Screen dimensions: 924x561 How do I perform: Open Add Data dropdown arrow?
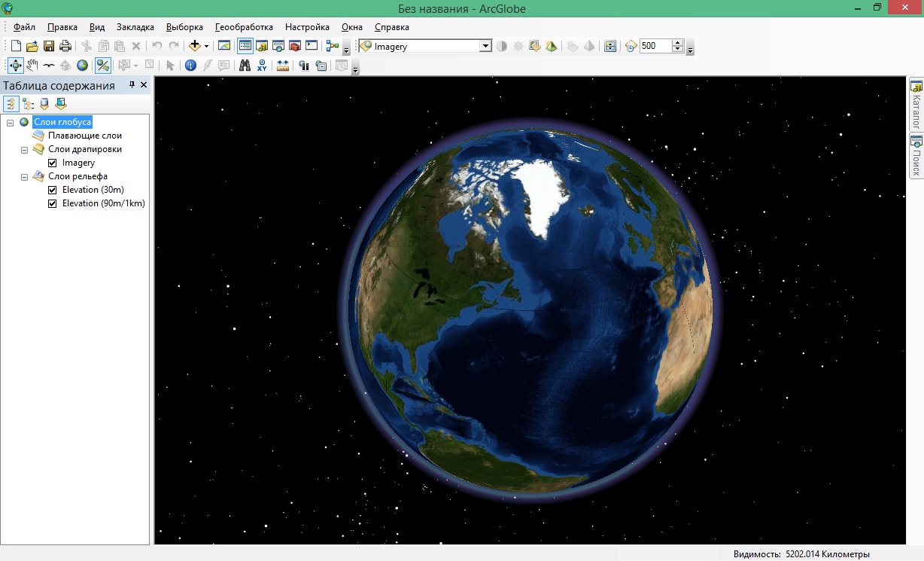pyautogui.click(x=206, y=46)
